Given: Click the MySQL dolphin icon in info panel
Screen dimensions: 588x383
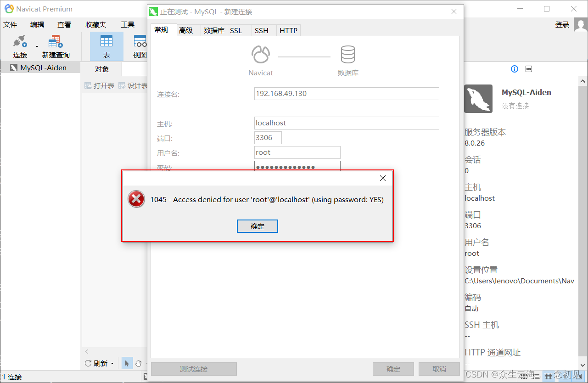Looking at the screenshot, I should [x=478, y=99].
